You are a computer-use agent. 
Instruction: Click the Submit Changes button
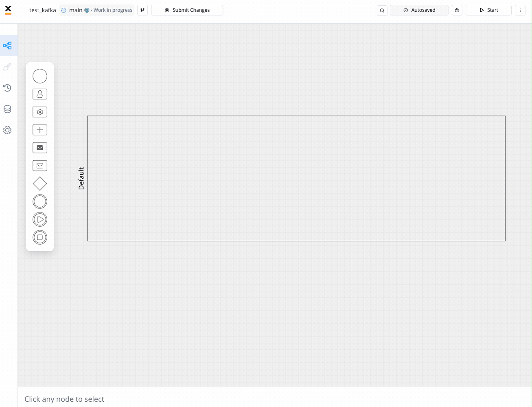pyautogui.click(x=187, y=10)
